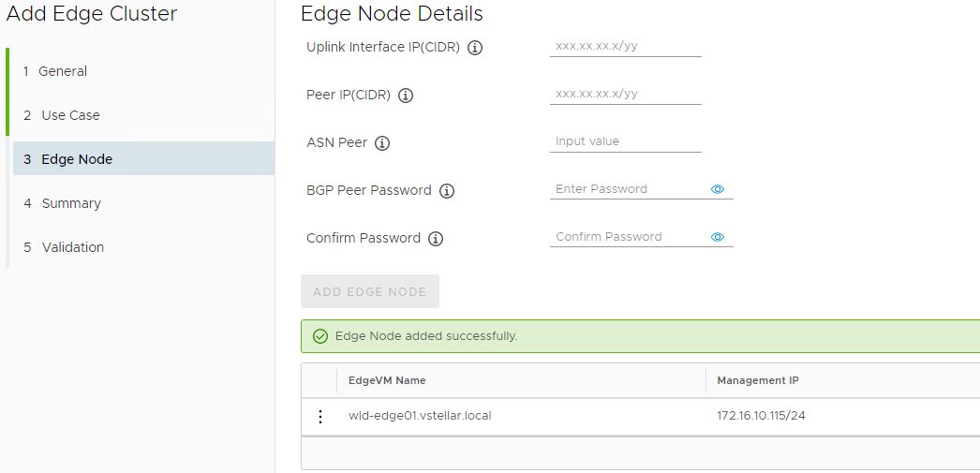
Task: Jump to the Summary step
Action: 71,203
